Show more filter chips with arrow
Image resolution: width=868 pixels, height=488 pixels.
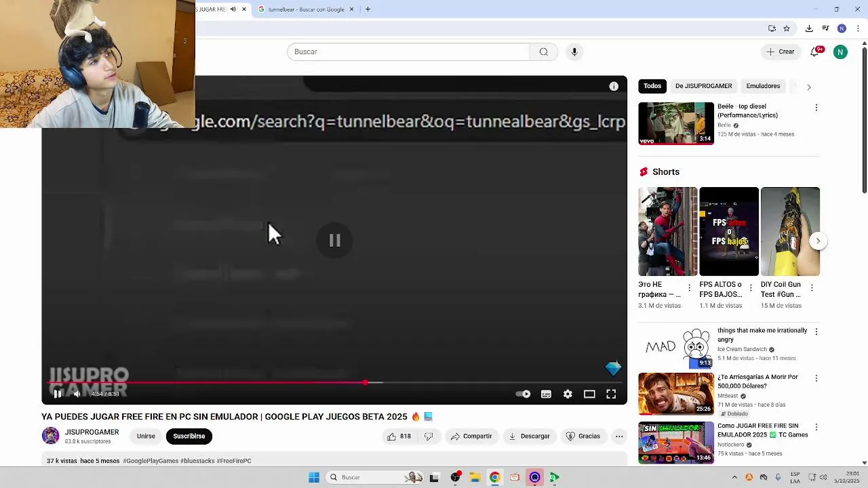coord(808,87)
